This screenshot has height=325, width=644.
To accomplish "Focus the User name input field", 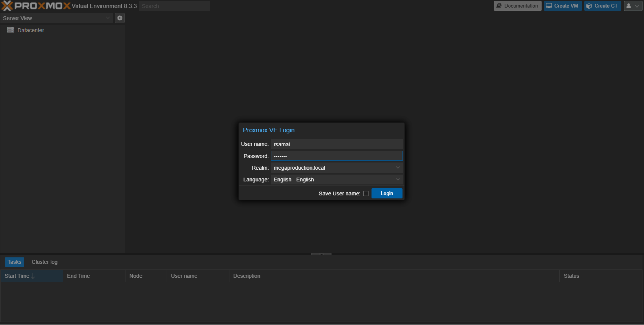I will click(x=336, y=144).
